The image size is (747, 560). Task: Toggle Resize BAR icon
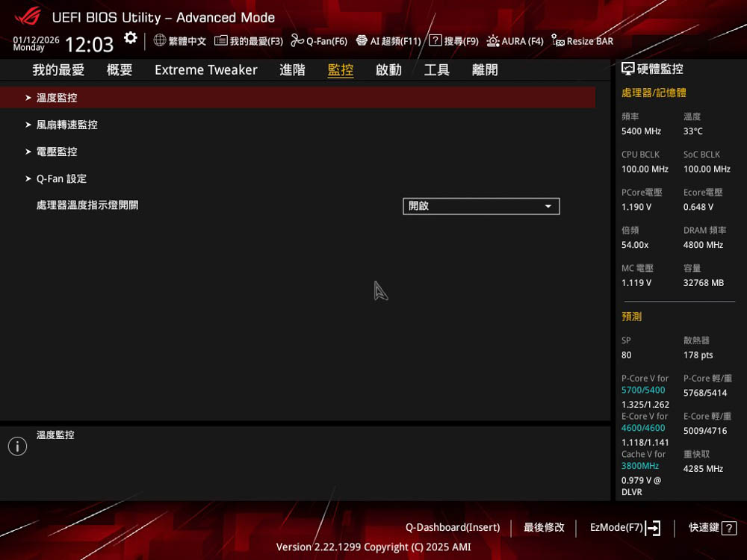point(557,40)
